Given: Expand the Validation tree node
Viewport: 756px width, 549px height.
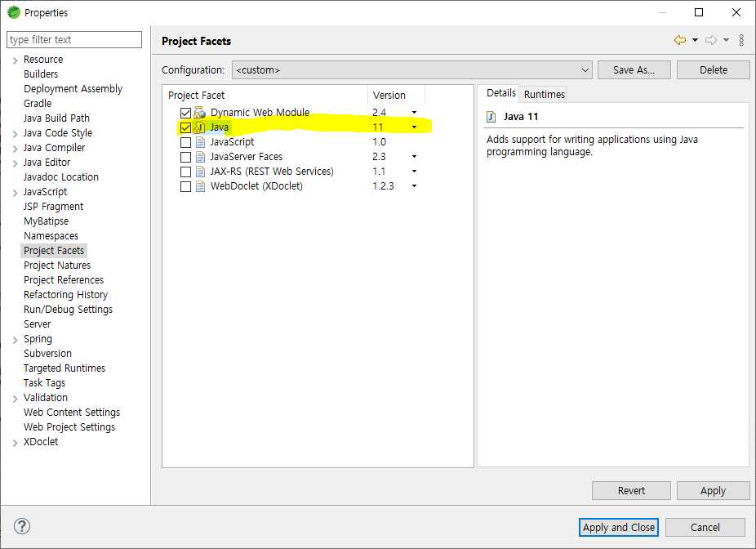Looking at the screenshot, I should [x=15, y=399].
